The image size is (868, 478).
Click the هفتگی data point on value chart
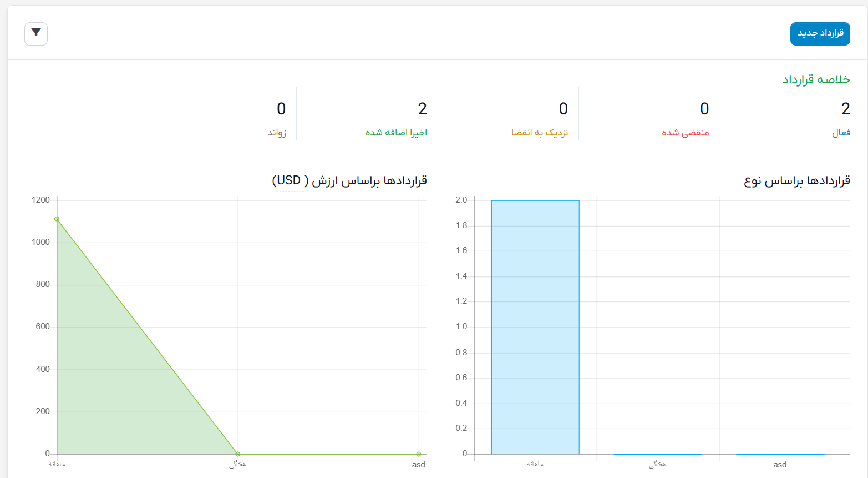[x=238, y=454]
